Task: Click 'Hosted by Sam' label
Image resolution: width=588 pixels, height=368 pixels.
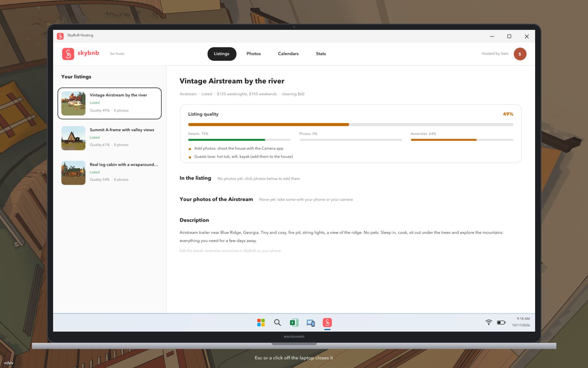Action: (495, 54)
